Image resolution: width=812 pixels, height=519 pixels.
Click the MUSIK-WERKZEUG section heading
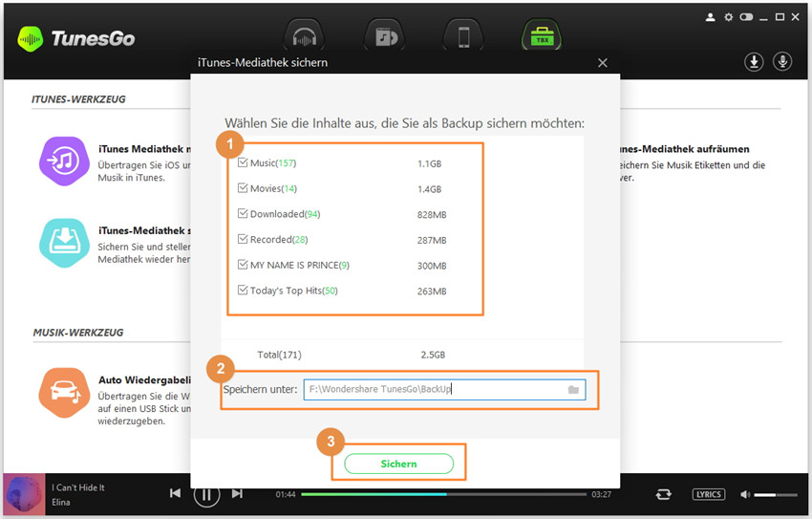pyautogui.click(x=78, y=333)
